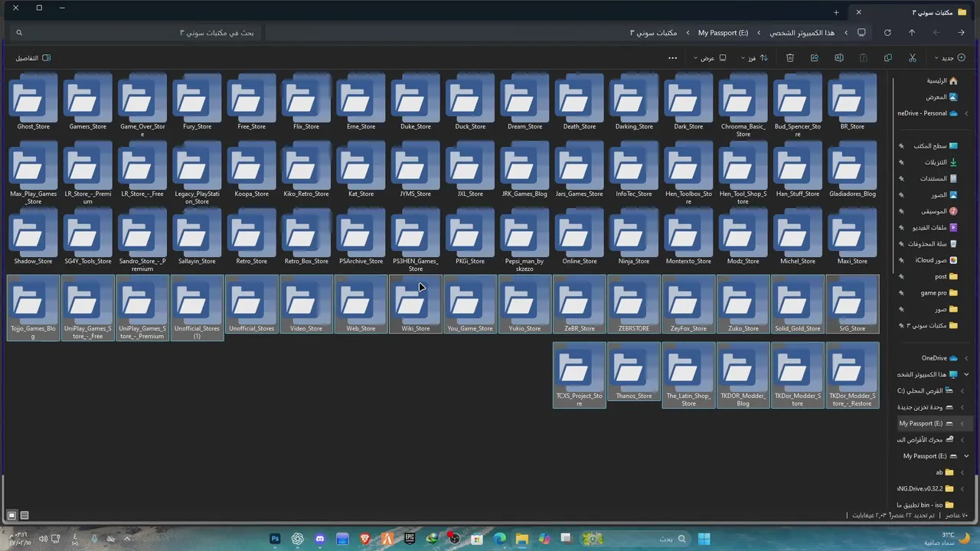Select the Gamers_Store folder
The image size is (980, 551).
(88, 103)
